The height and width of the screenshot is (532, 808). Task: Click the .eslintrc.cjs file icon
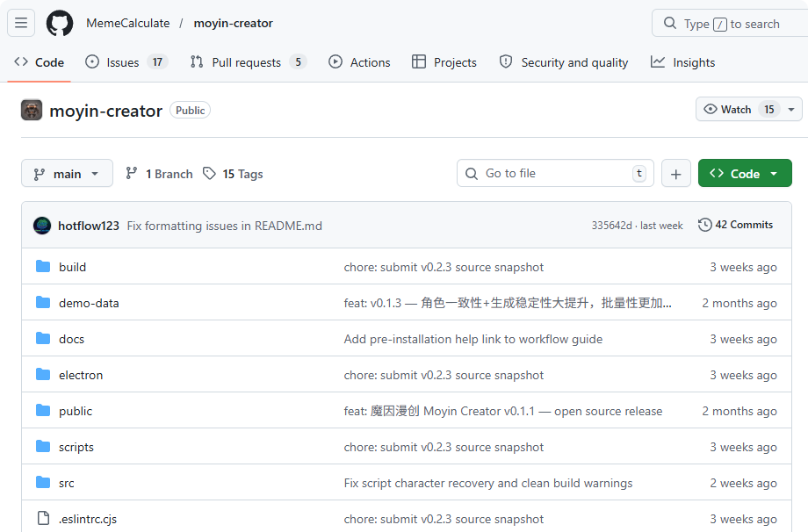pos(43,519)
